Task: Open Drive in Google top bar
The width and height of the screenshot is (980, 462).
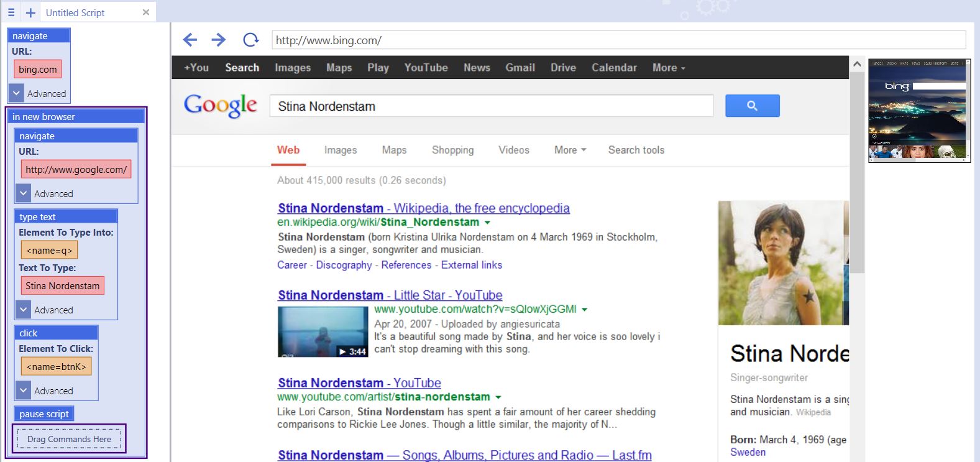Action: point(563,68)
